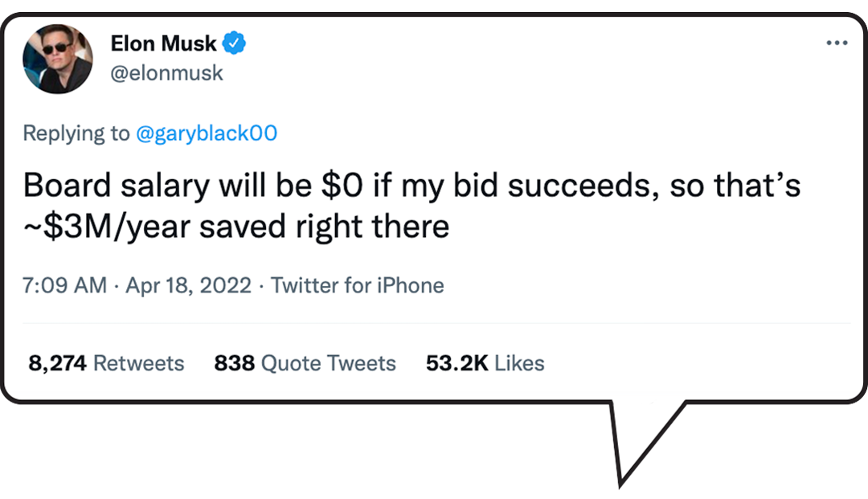Click the 7:09 AM timestamp
Screen dimensions: 868x499
(x=64, y=285)
